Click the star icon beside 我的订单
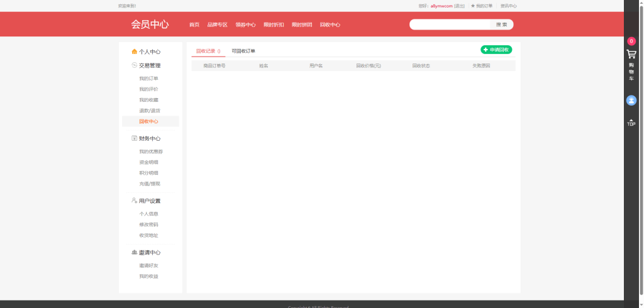Image resolution: width=644 pixels, height=308 pixels. [473, 6]
